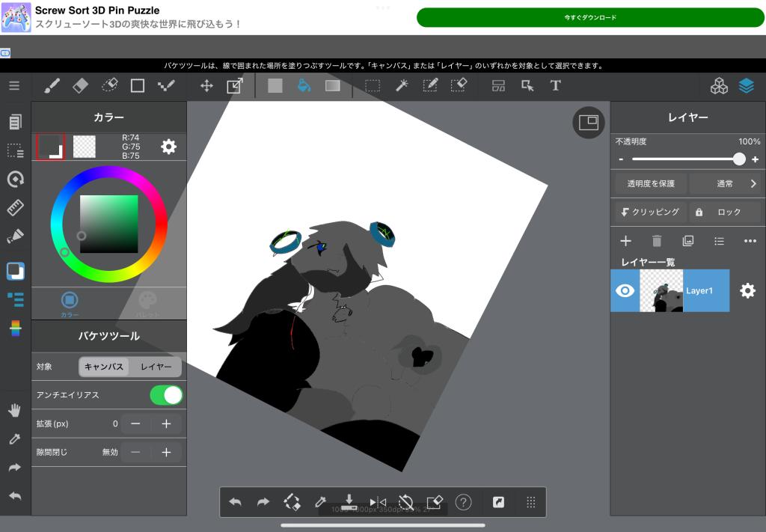Increase 拡張 (px) value with plus
The image size is (766, 532).
pos(166,424)
